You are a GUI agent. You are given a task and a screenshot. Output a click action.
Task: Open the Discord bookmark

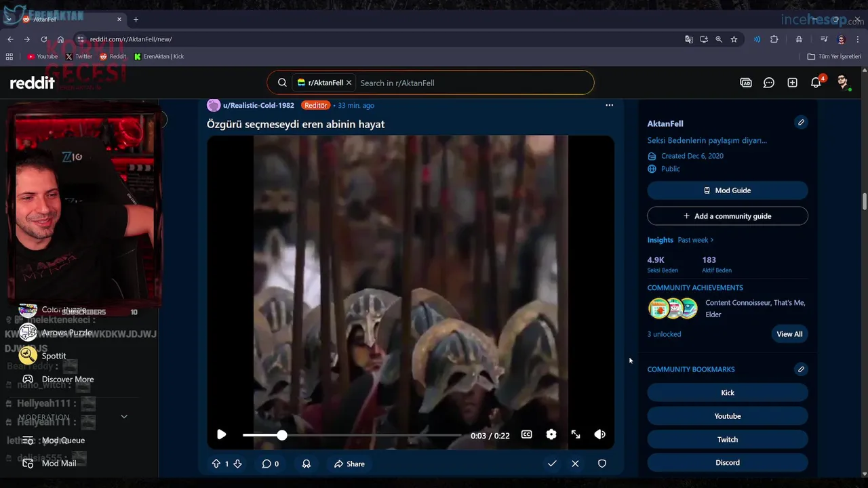coord(728,463)
